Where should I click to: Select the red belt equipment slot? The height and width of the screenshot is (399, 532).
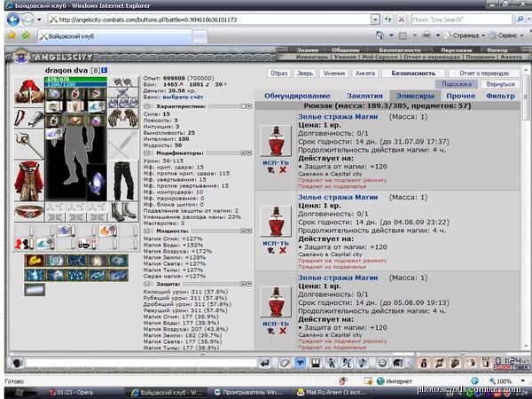[x=29, y=212]
